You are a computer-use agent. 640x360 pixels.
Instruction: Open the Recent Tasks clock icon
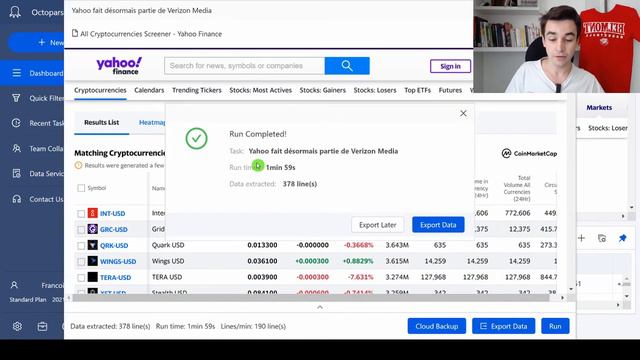(x=16, y=123)
